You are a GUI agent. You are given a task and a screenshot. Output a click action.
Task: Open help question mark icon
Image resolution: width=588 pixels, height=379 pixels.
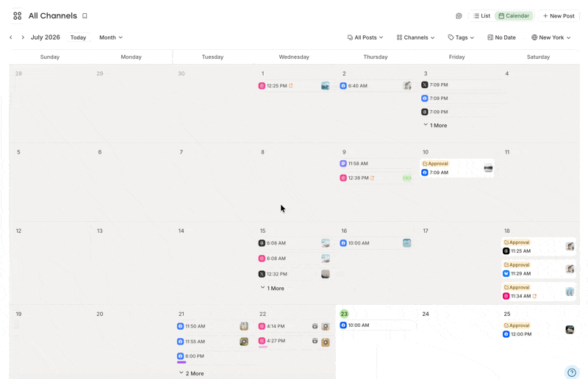coord(572,372)
